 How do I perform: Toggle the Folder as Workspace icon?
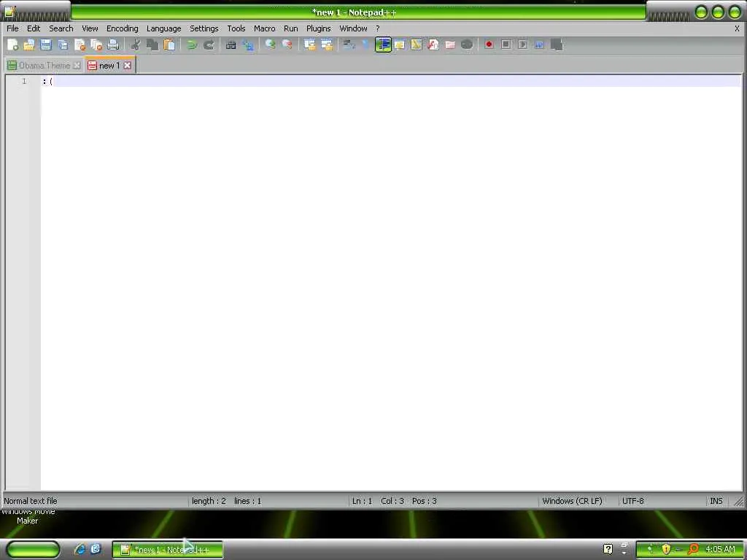450,44
